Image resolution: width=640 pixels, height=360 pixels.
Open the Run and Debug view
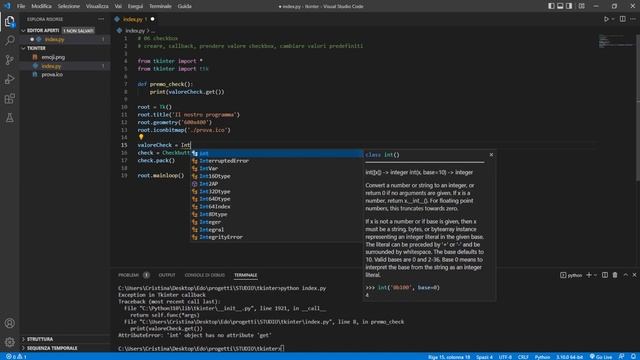point(9,79)
